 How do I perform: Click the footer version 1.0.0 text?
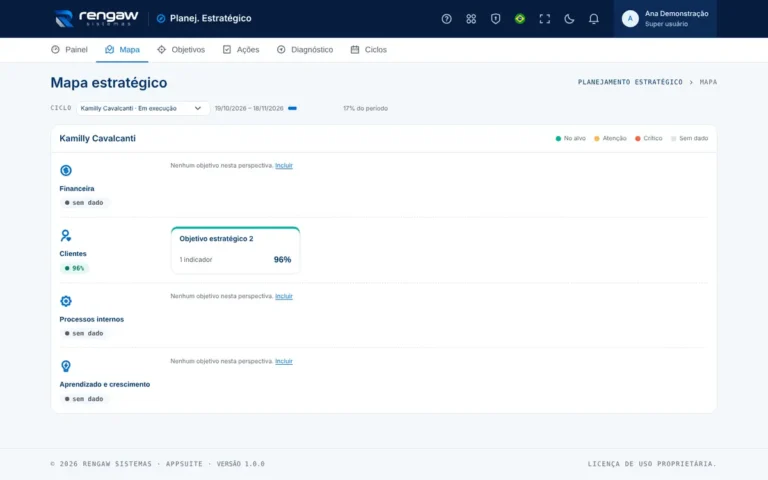[x=240, y=464]
